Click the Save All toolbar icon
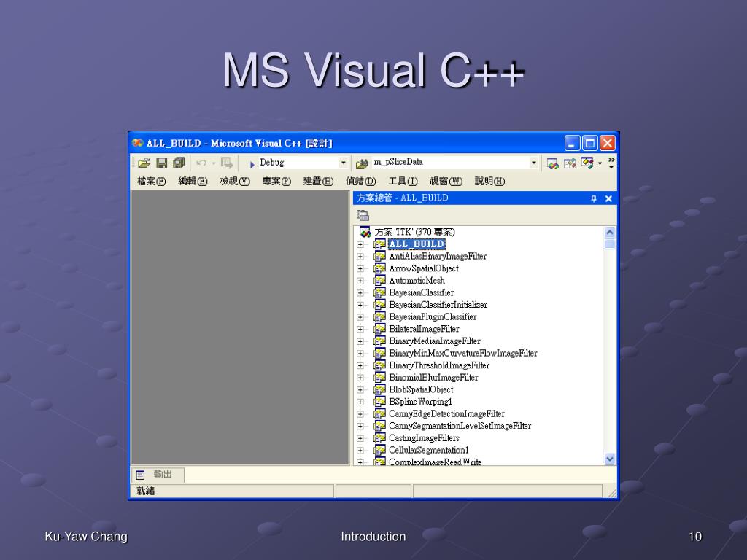 click(179, 163)
